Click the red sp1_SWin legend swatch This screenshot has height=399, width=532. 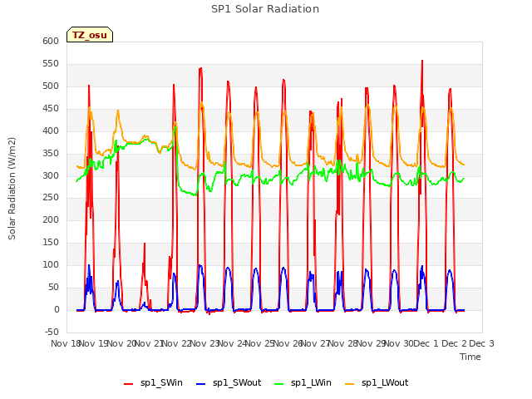pos(129,384)
